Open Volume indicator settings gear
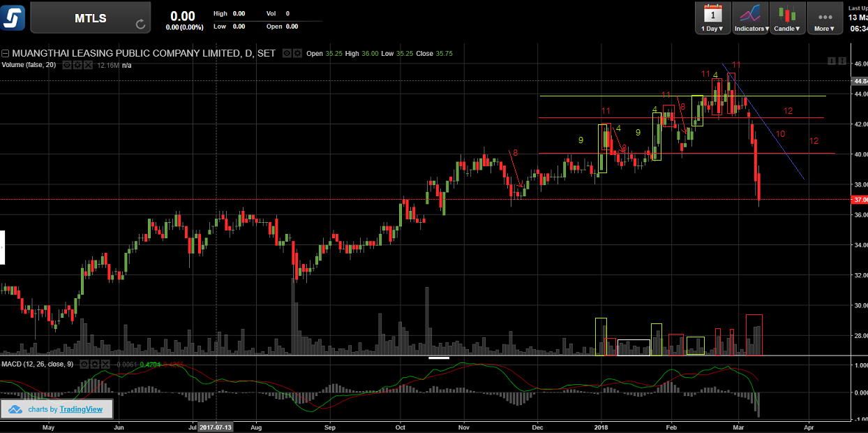Screen dimensions: 868x433 (78, 64)
